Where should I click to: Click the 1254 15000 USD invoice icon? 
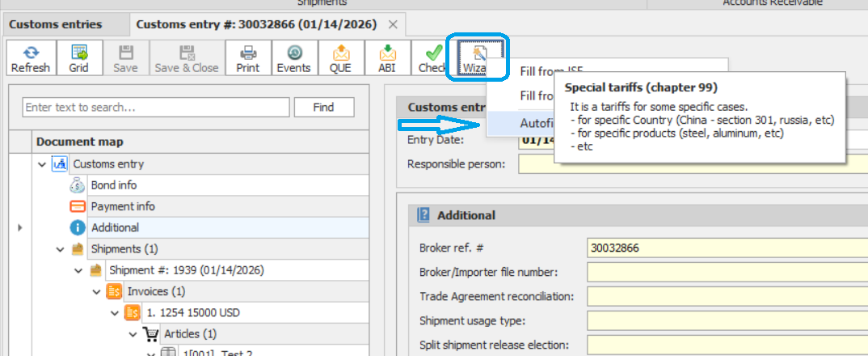pyautogui.click(x=133, y=313)
